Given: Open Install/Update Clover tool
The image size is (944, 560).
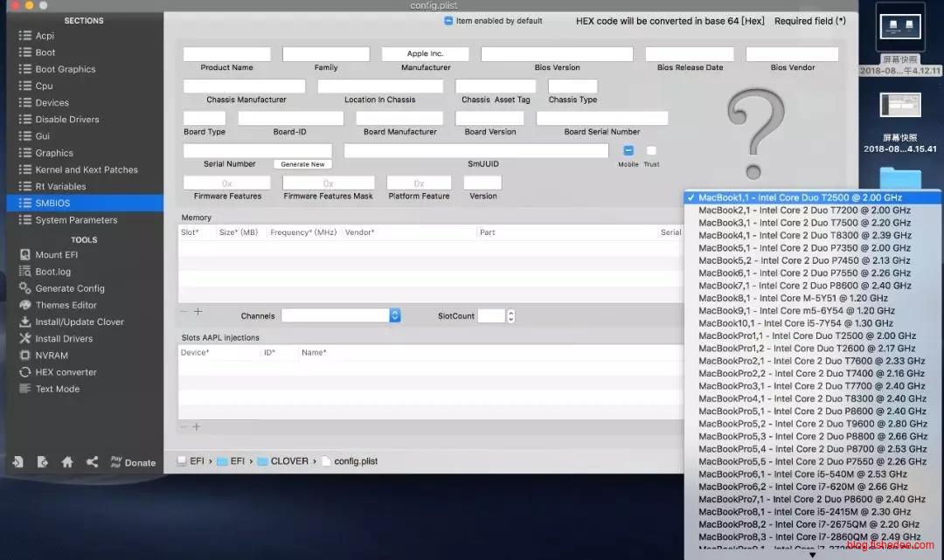Looking at the screenshot, I should click(80, 321).
